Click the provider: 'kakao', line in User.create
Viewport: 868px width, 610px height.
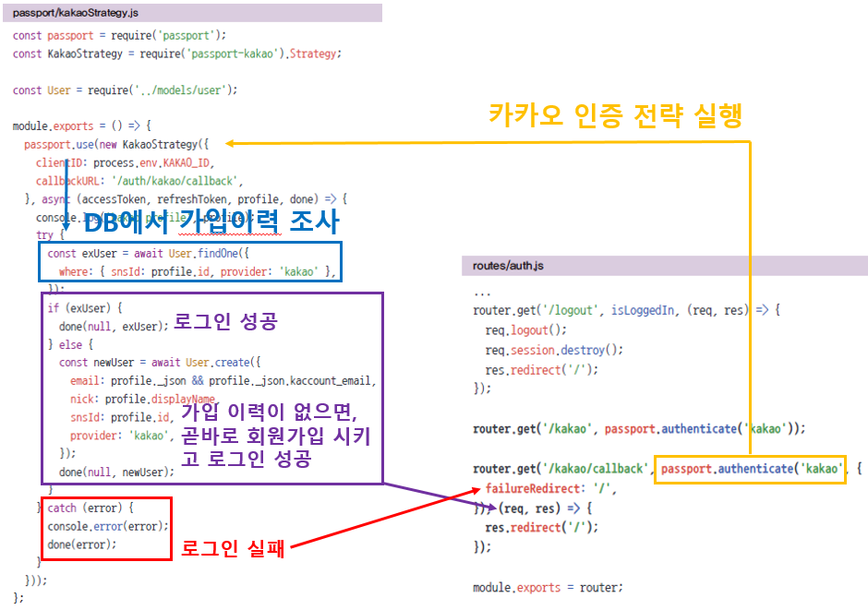point(122,436)
